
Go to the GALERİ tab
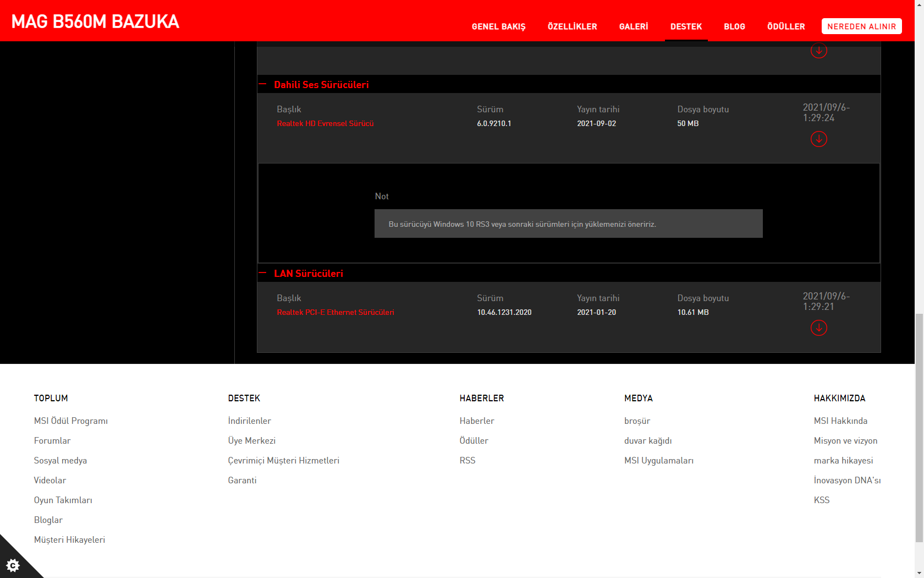tap(634, 26)
